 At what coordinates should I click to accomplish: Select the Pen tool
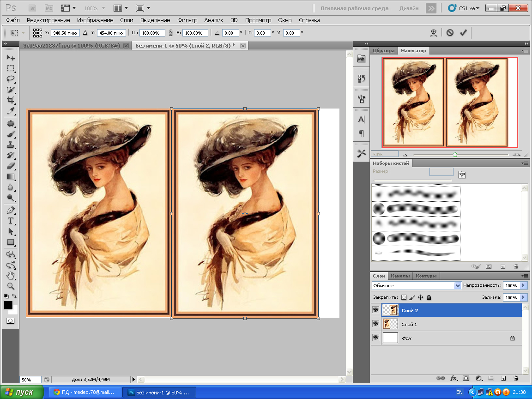11,210
